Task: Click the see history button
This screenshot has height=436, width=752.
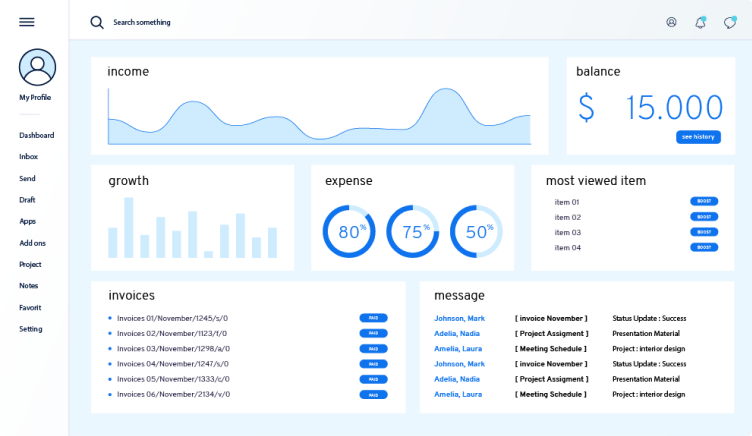Action: click(697, 137)
